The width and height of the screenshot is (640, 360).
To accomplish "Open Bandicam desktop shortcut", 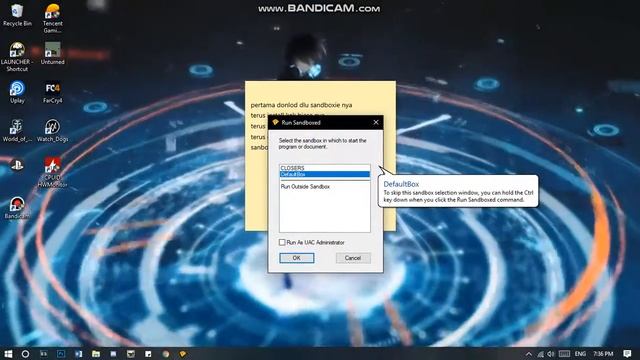I will (x=17, y=208).
